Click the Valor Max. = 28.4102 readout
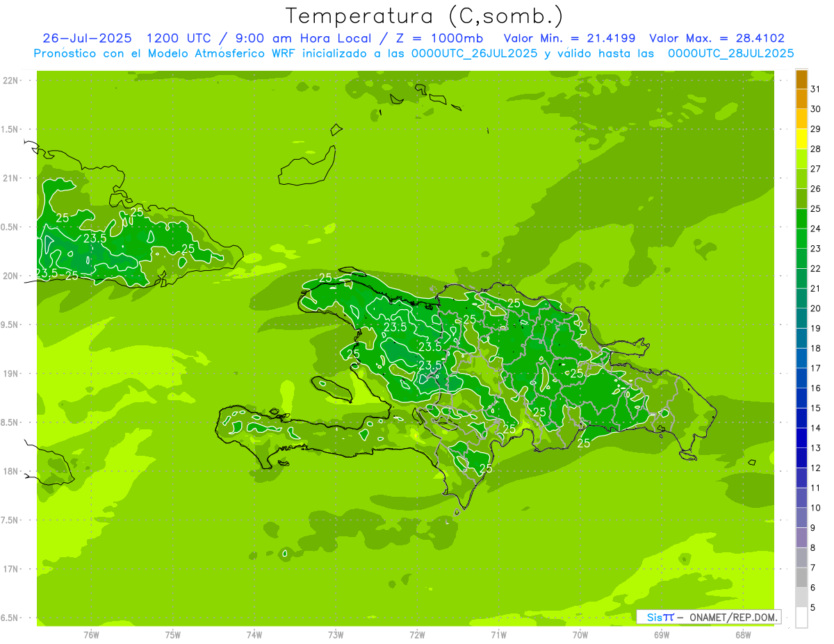Viewport: 834px width, 644px height. (x=717, y=38)
